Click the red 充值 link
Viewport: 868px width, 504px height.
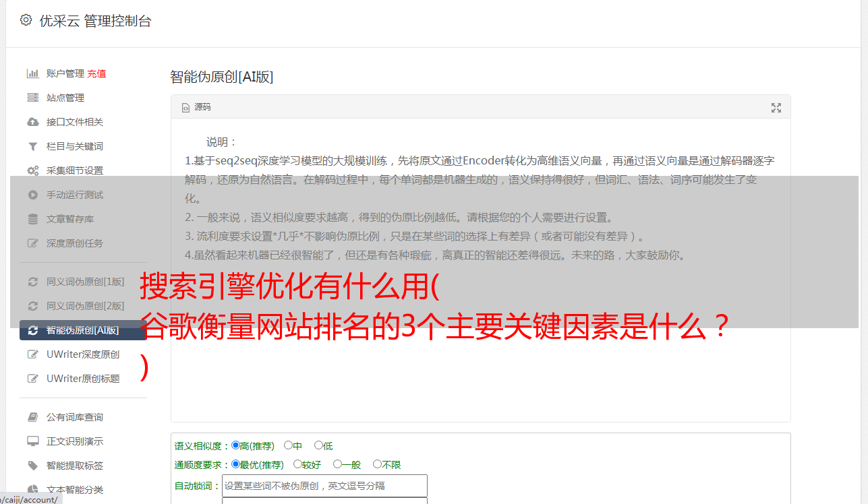pos(96,73)
